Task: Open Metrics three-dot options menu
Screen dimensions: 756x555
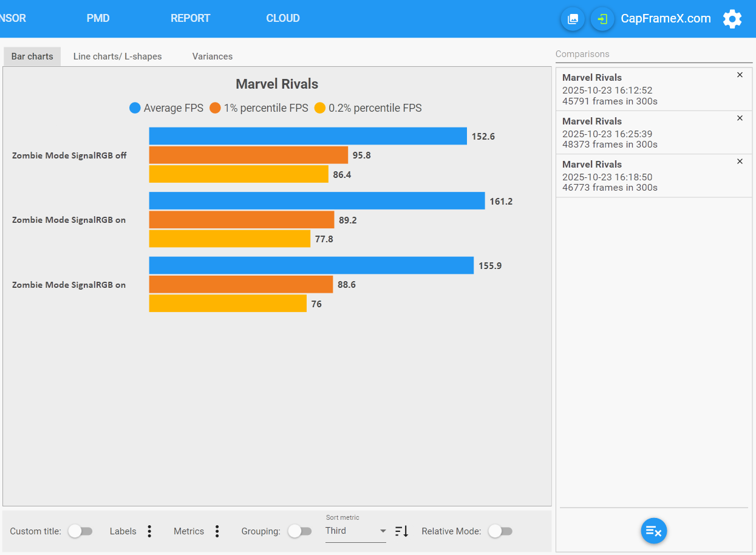Action: click(217, 531)
